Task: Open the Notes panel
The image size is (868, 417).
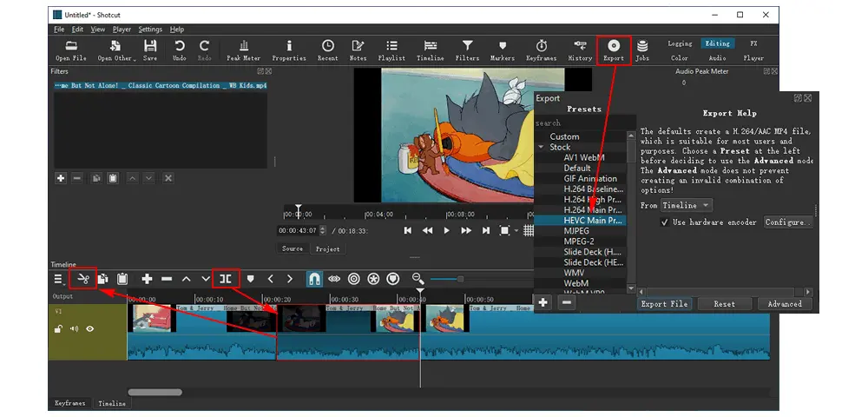Action: [358, 50]
